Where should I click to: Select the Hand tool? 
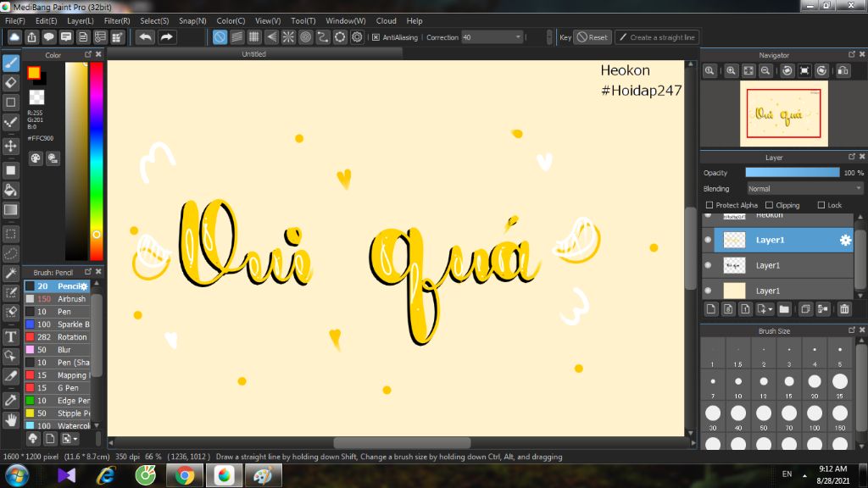point(10,420)
